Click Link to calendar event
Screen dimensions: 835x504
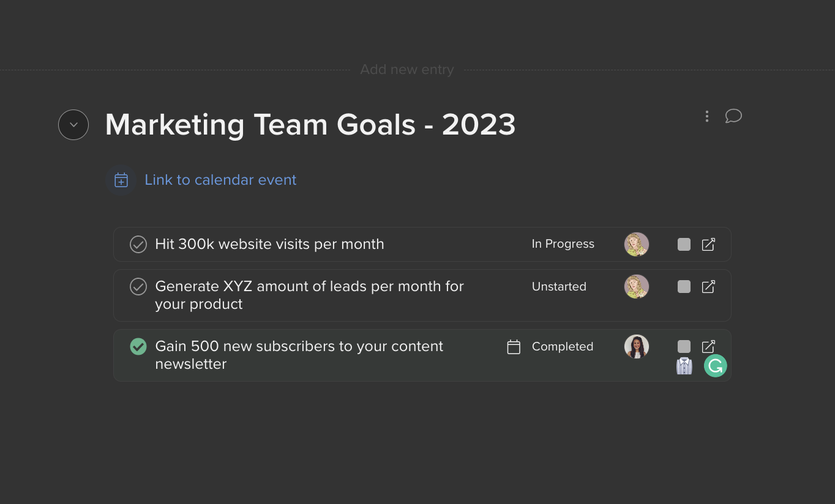(220, 180)
